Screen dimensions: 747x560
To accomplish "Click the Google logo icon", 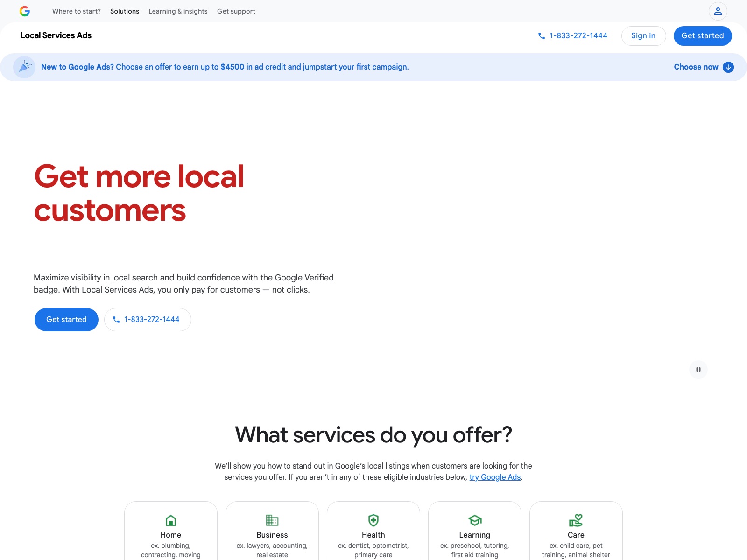I will click(x=25, y=11).
